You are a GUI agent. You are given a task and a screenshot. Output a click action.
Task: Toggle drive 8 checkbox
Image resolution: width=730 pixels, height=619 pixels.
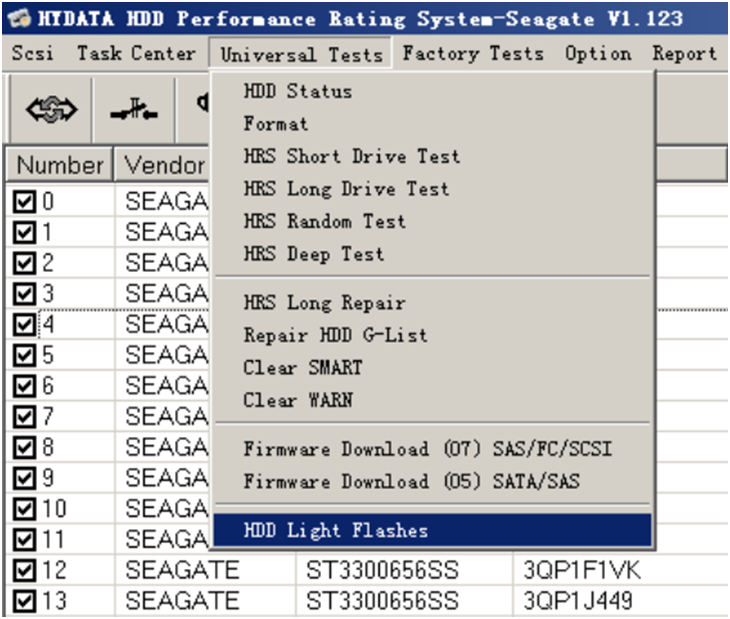[x=24, y=447]
